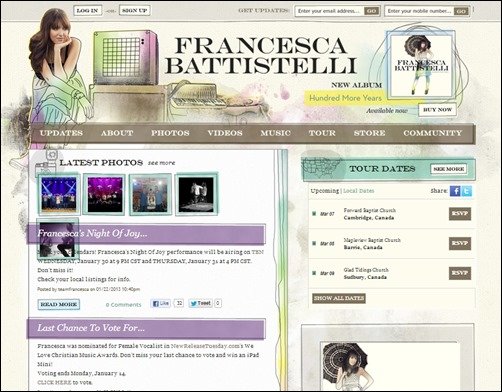Open the fourth black-and-white photo thumbnail
Image resolution: width=502 pixels, height=392 pixels.
point(196,194)
